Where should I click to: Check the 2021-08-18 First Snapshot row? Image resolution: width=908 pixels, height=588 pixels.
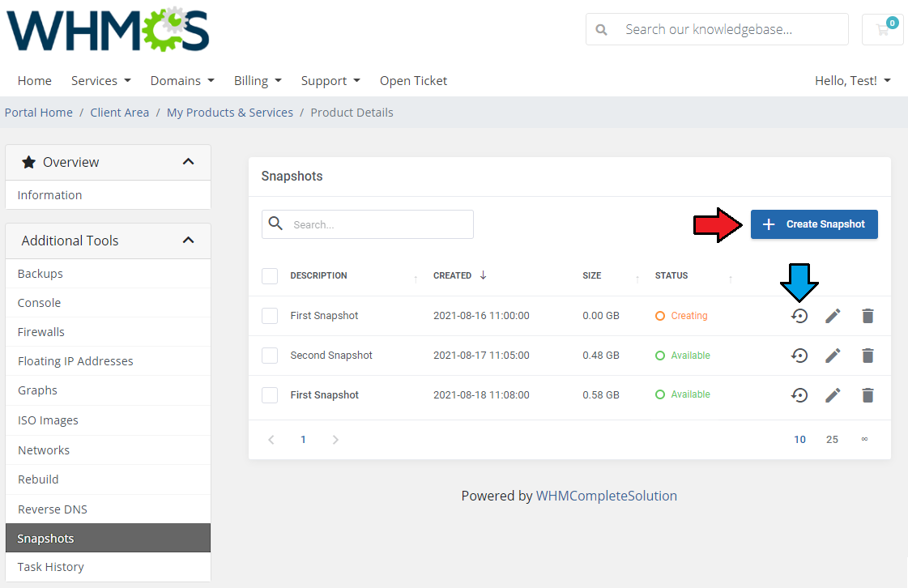(270, 395)
